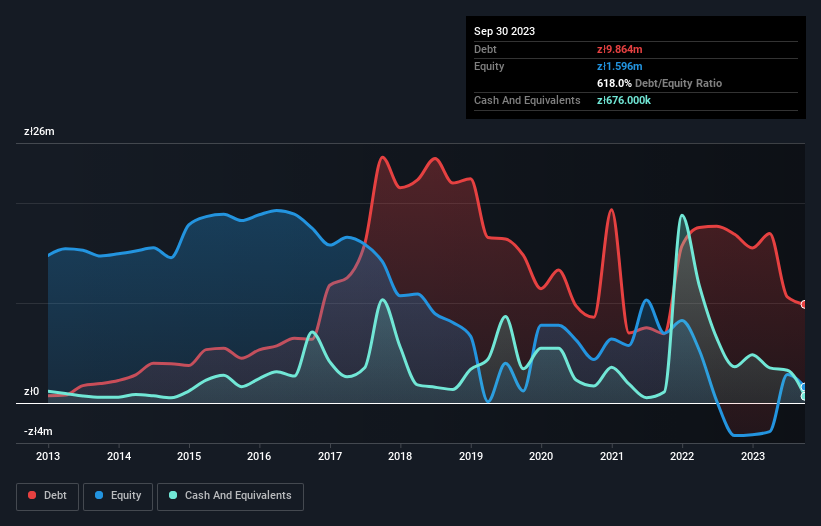The image size is (821, 526).
Task: Click the blue Equity endpoint marker
Action: coord(804,387)
